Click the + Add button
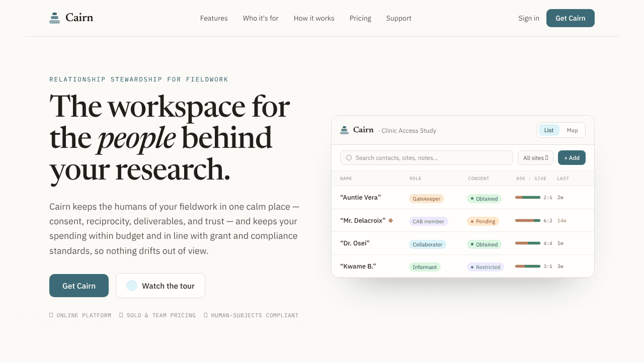This screenshot has height=362, width=644. tap(572, 158)
